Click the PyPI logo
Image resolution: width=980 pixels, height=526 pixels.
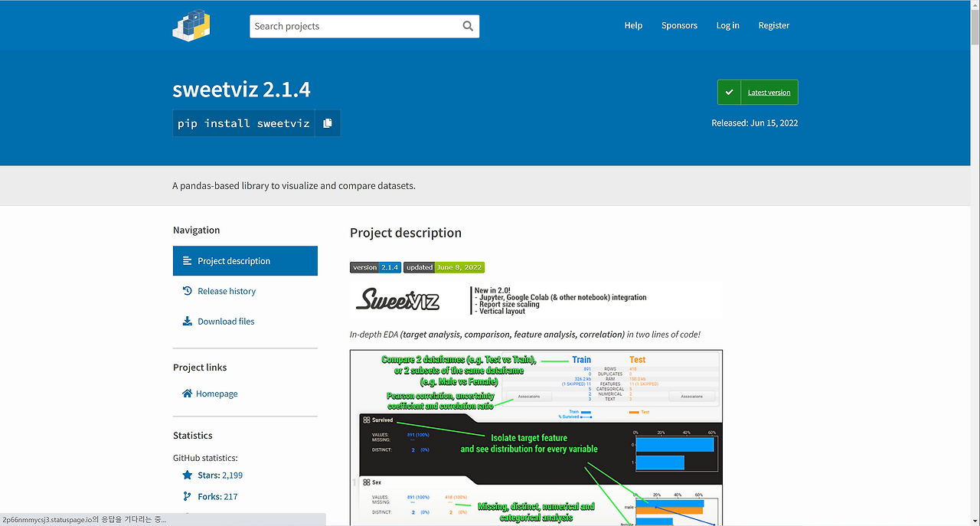(191, 25)
